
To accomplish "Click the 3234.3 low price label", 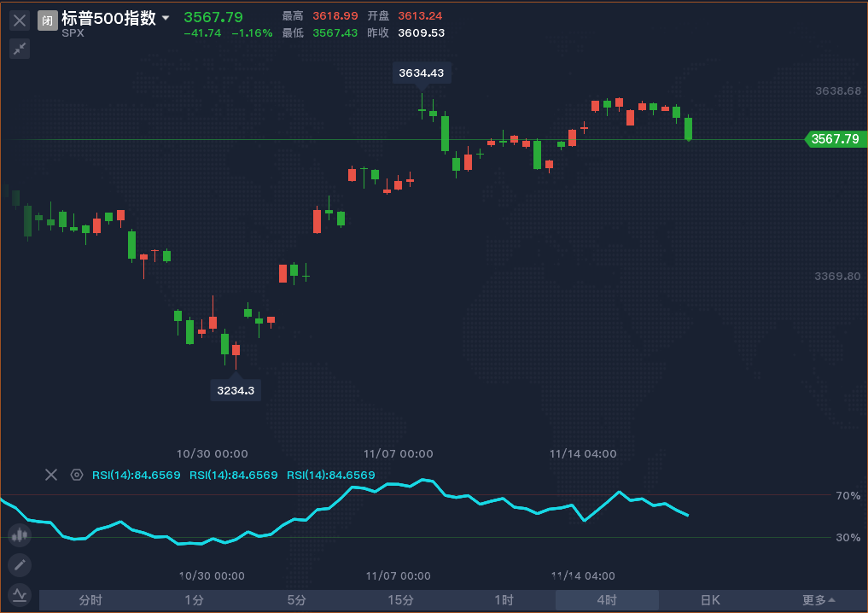I will point(236,390).
